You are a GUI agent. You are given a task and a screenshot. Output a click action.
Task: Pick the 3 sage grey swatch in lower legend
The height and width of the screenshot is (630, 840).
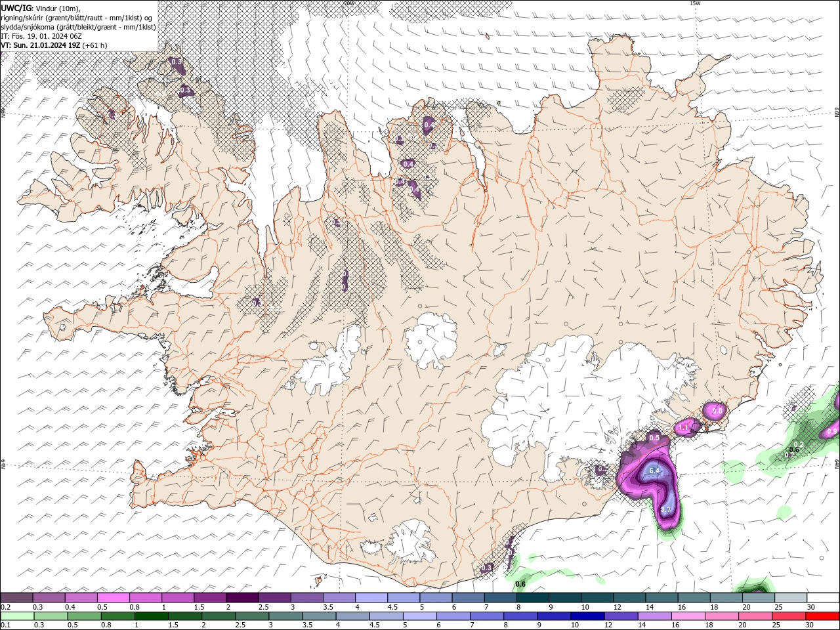(285, 616)
